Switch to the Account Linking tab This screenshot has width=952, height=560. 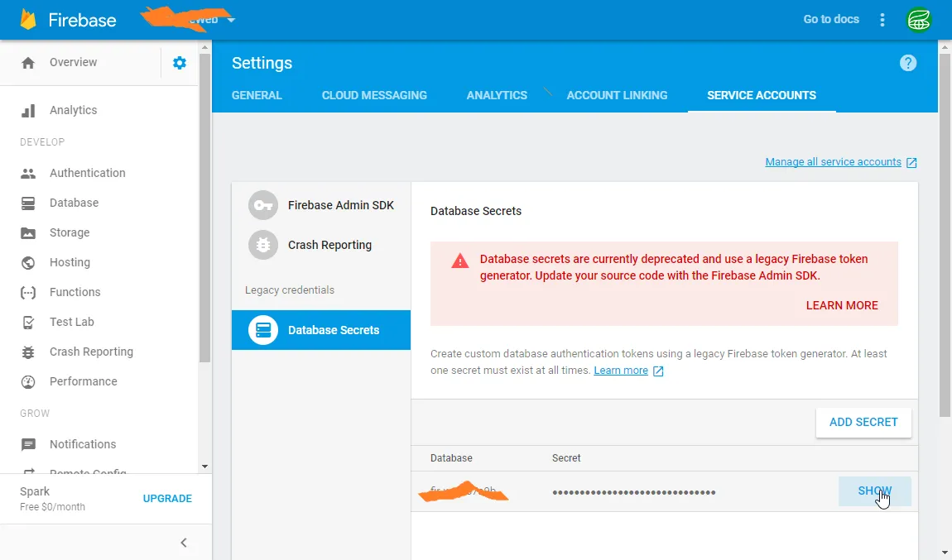click(617, 95)
